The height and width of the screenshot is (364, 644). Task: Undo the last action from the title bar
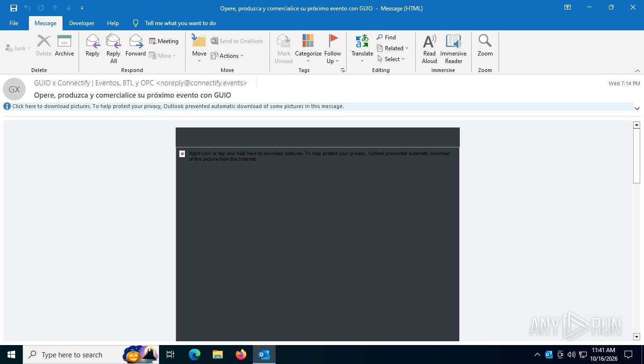27,8
